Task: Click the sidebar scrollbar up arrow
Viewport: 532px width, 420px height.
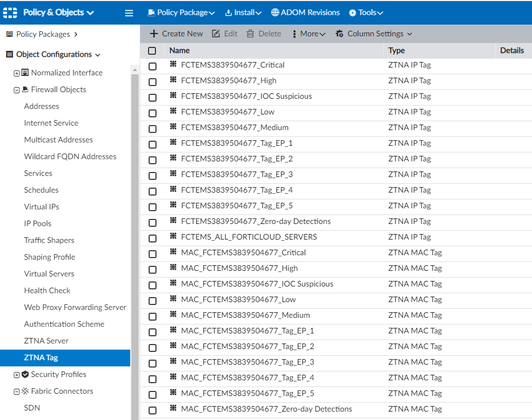Action: (x=135, y=70)
